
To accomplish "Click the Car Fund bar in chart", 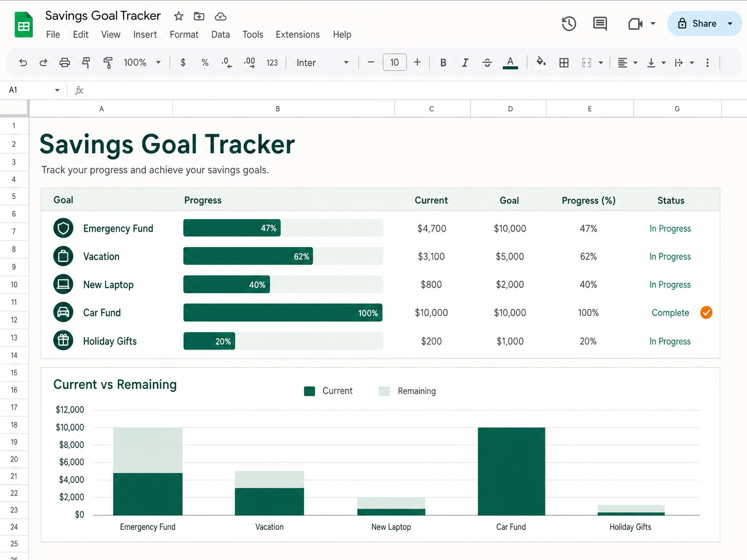I will [x=511, y=471].
